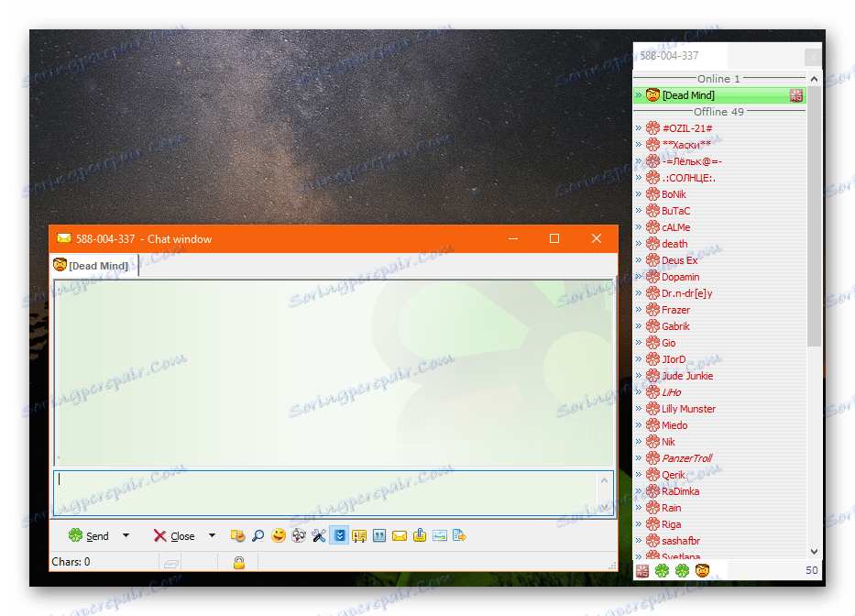The image size is (855, 616).
Task: Expand the » arrow beside cALMe
Action: [x=639, y=227]
